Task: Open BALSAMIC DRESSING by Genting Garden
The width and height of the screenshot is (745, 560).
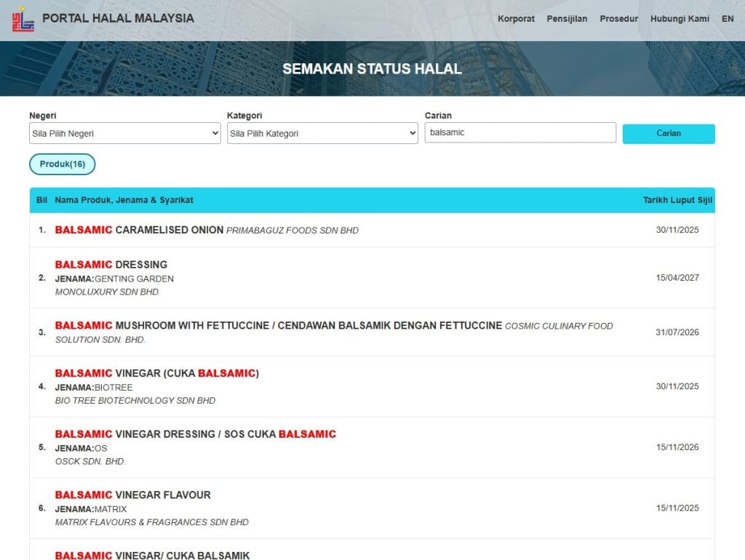Action: tap(111, 265)
